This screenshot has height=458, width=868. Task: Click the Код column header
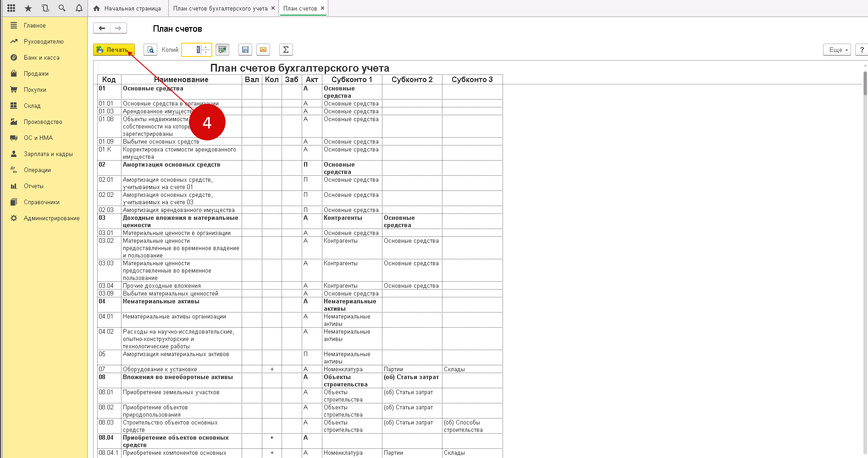pyautogui.click(x=109, y=79)
